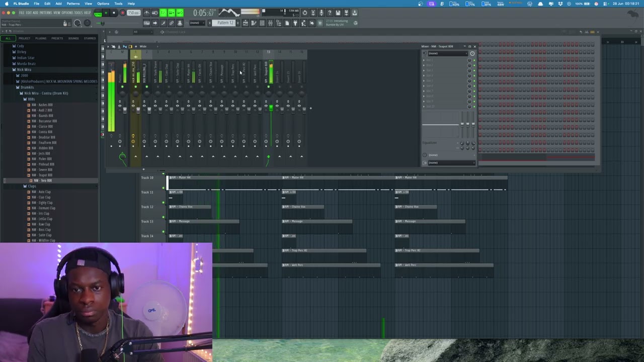This screenshot has height=362, width=644.
Task: Toggle Slot 10 effect enable LED
Action: point(474,107)
